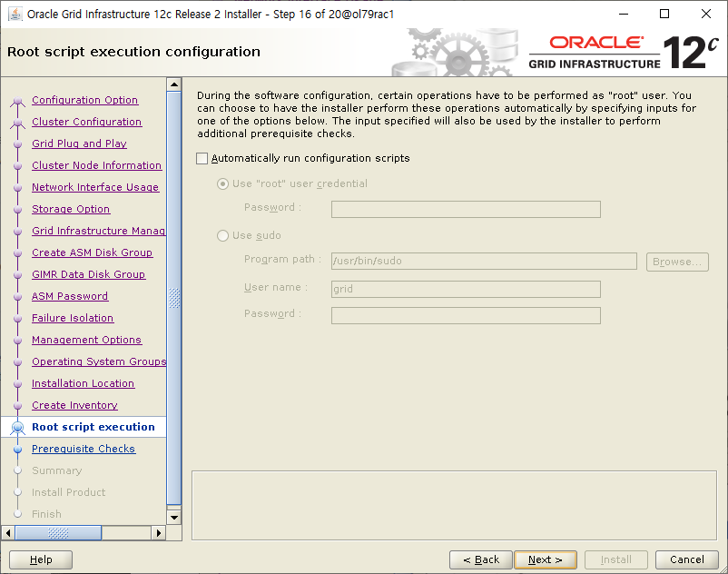Open Cluster Configuration step
The width and height of the screenshot is (728, 574).
pyautogui.click(x=87, y=122)
